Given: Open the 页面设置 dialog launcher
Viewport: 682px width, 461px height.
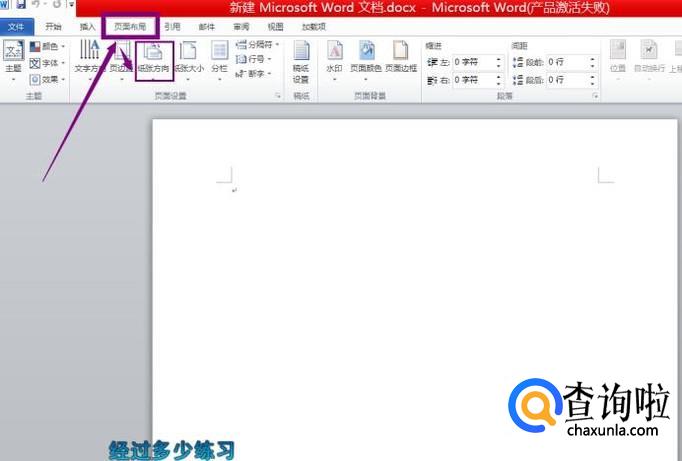Looking at the screenshot, I should (277, 96).
